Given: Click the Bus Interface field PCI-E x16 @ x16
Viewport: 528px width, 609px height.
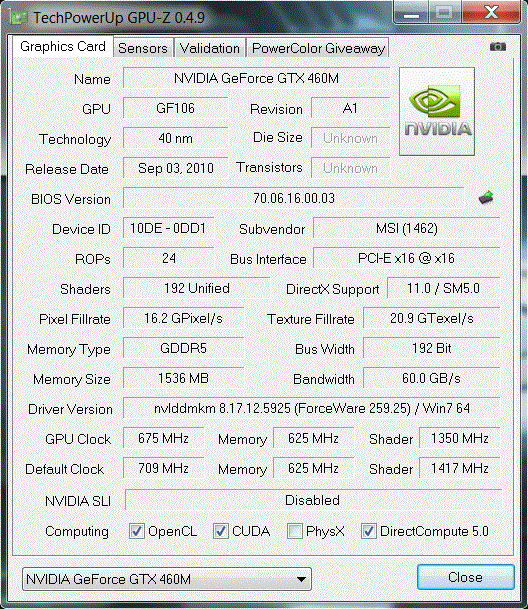Looking at the screenshot, I should pyautogui.click(x=406, y=258).
